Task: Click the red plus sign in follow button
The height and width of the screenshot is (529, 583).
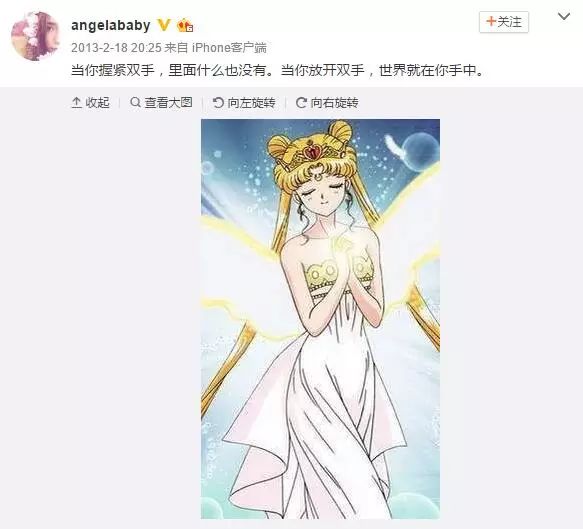Action: click(x=491, y=22)
